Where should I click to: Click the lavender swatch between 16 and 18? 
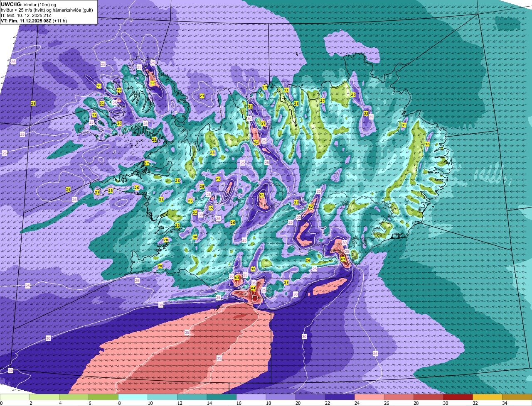(251, 397)
